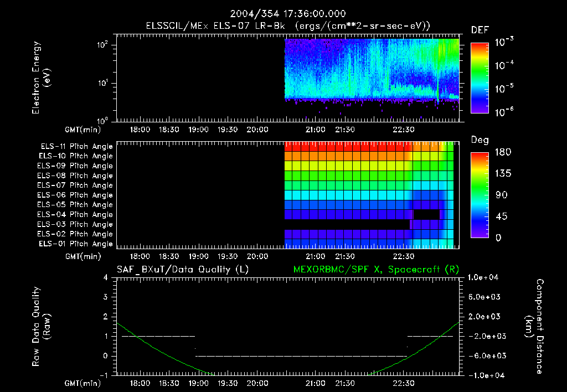The width and height of the screenshot is (567, 392).
Task: Click the Raw Data Quality (Raw) axis label
Action: click(x=41, y=326)
